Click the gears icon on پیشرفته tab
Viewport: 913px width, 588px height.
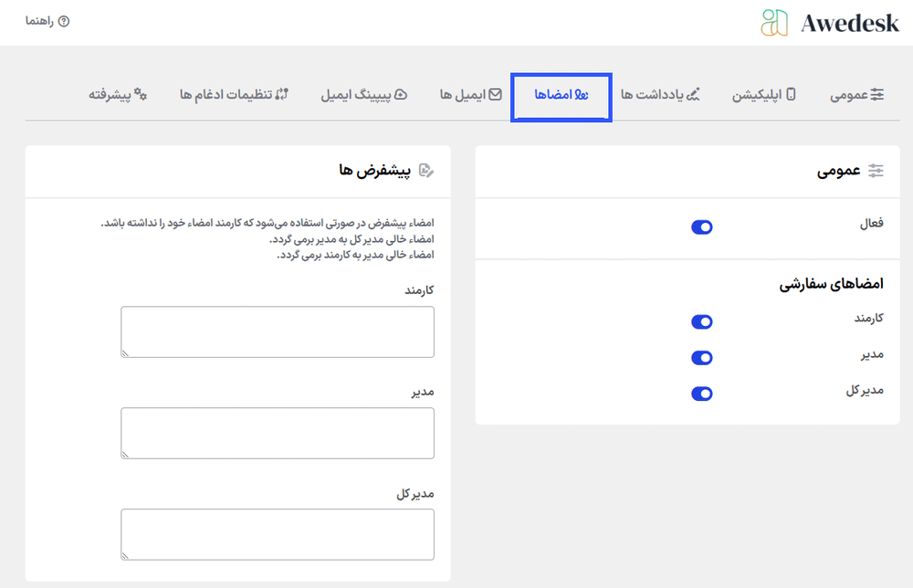[x=141, y=94]
